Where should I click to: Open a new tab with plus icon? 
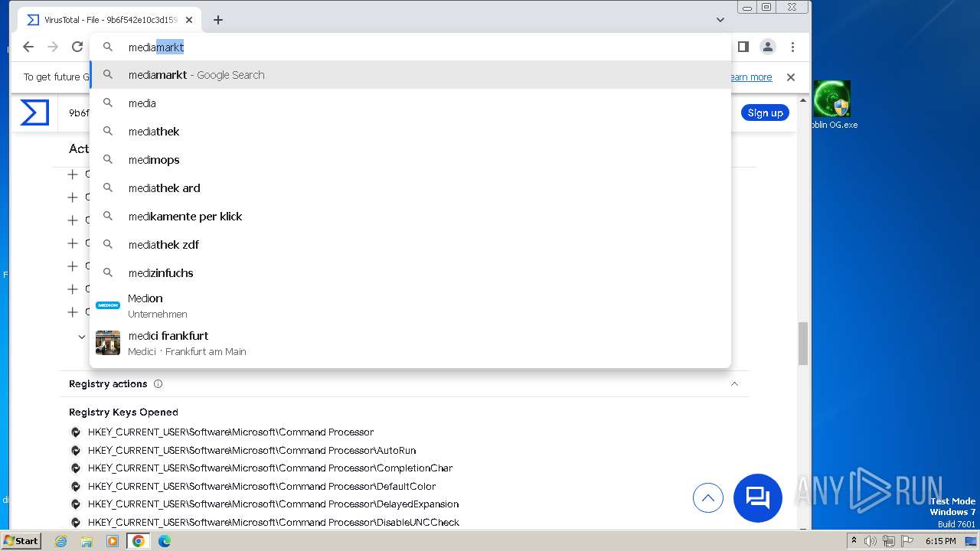pos(218,20)
